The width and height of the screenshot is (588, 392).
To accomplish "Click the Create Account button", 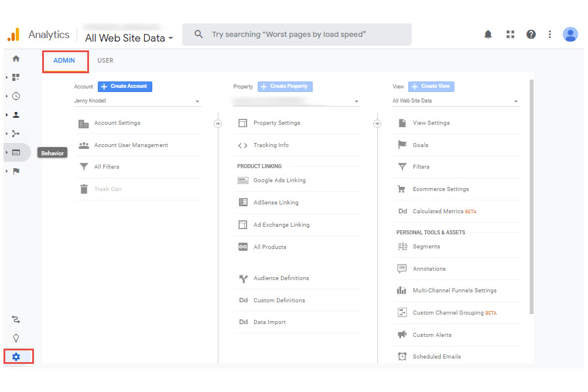I will (125, 86).
